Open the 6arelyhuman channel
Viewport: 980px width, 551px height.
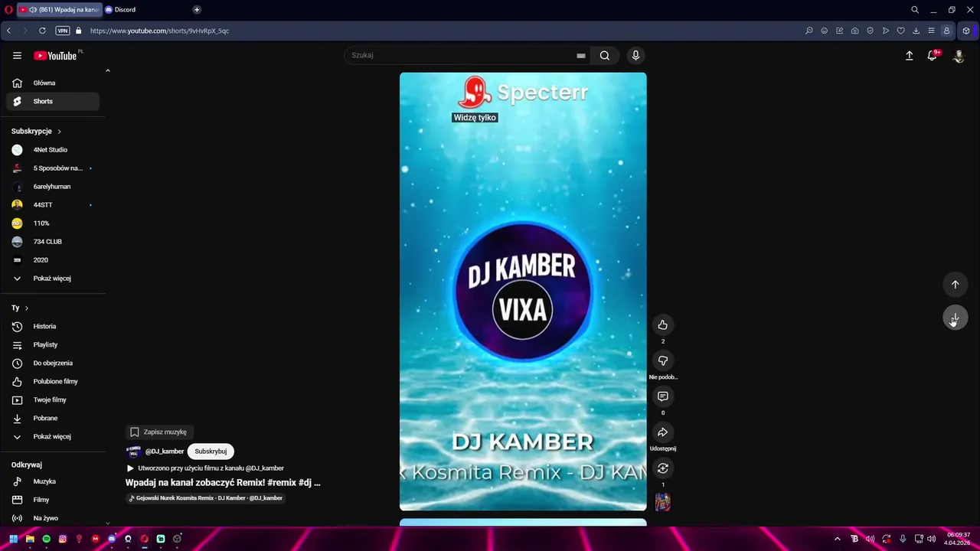53,187
